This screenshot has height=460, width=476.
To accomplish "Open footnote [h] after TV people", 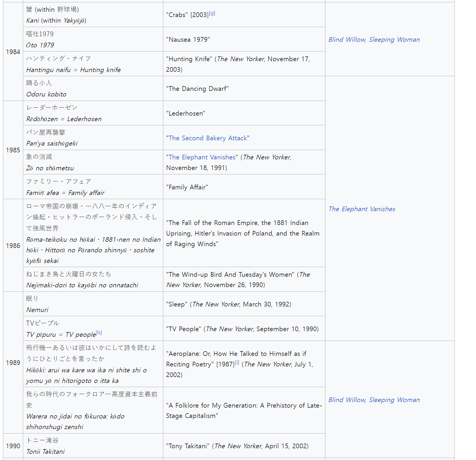I will (99, 333).
